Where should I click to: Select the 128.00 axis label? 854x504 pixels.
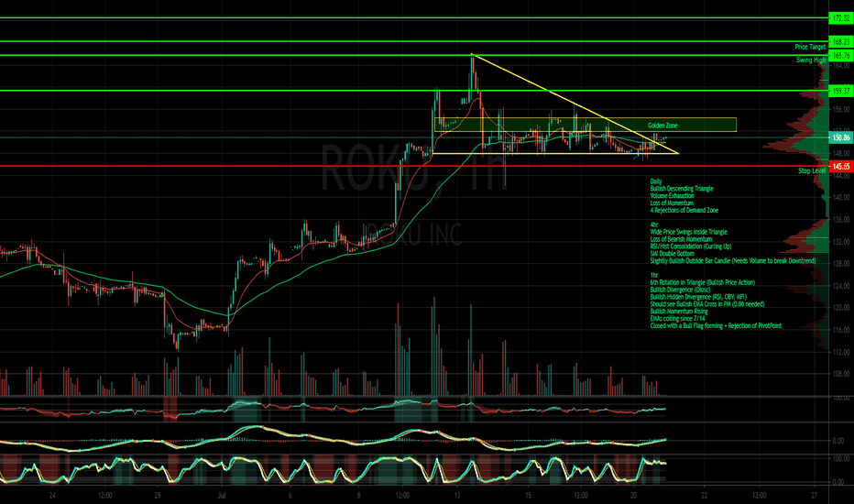tap(841, 264)
